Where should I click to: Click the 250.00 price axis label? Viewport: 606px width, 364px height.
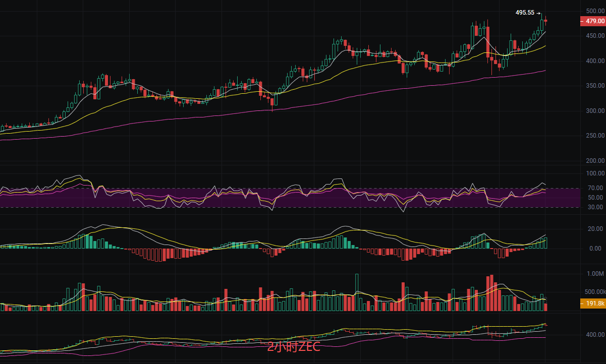[x=595, y=136]
